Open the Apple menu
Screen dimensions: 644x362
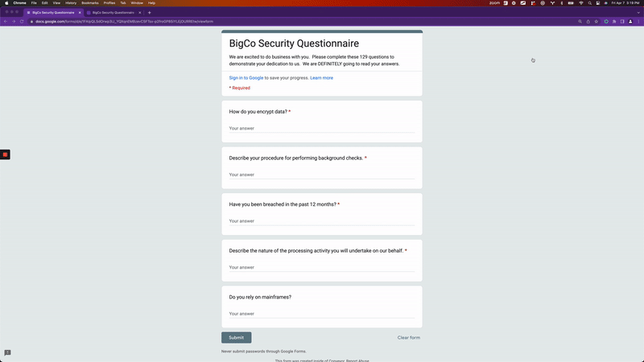coord(6,3)
